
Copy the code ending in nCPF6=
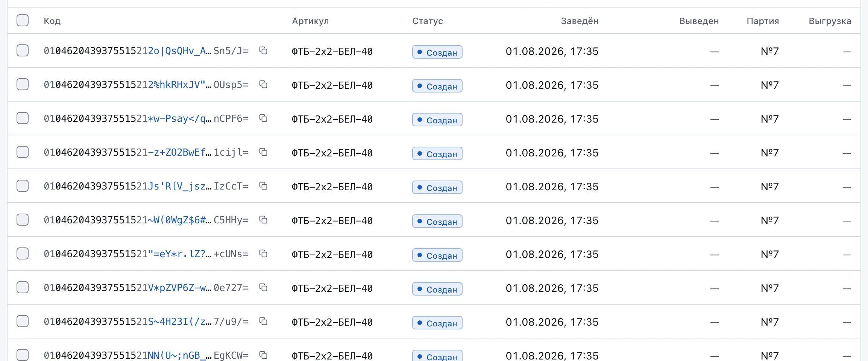263,118
